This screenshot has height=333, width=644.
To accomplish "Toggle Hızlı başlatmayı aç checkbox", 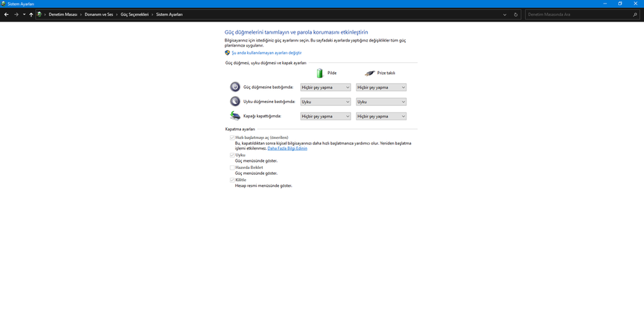I will point(232,137).
